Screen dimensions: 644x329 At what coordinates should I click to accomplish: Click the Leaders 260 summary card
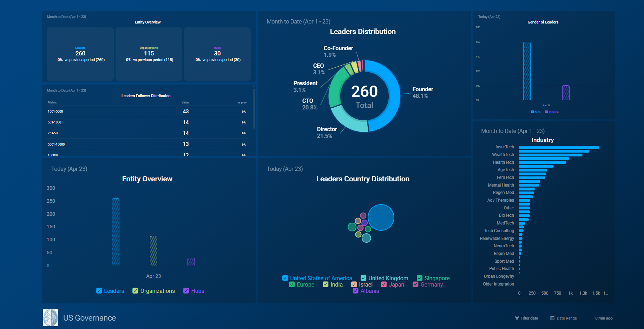[80, 54]
